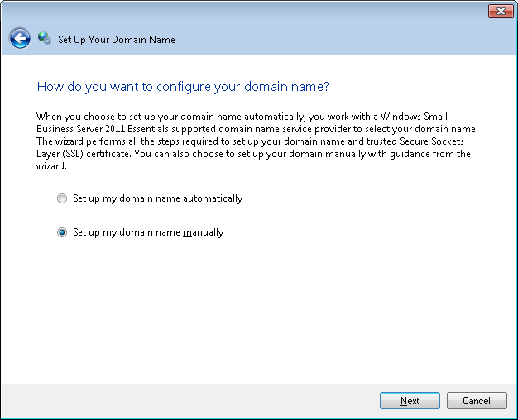Cancel the domain name wizard
518x420 pixels.
pyautogui.click(x=477, y=400)
